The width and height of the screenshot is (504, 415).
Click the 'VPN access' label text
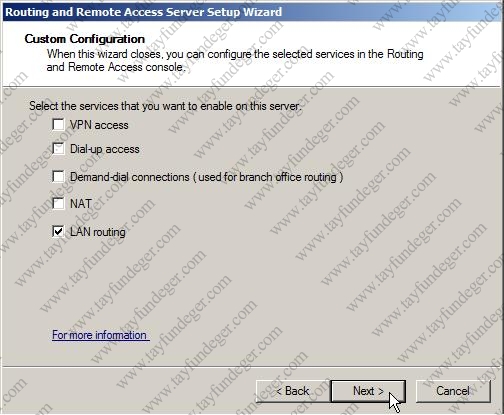pyautogui.click(x=99, y=125)
